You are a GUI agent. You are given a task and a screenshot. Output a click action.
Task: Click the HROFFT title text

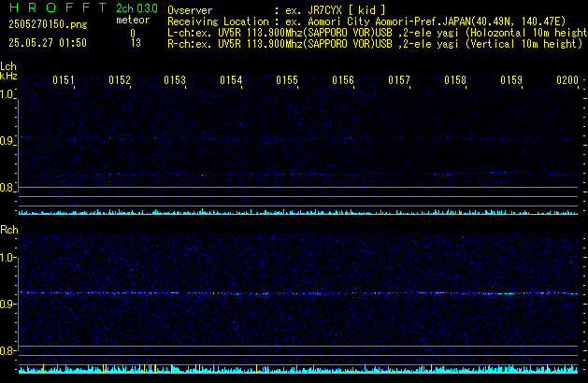tap(58, 7)
